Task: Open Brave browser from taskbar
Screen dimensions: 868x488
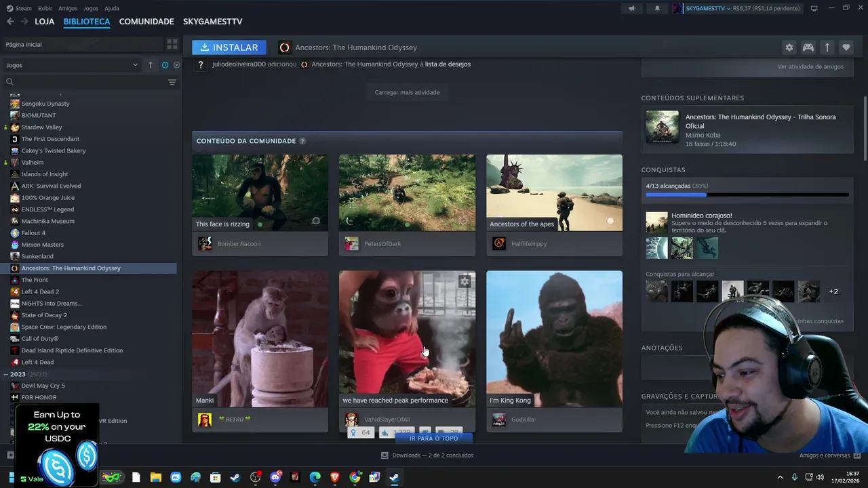Action: coord(335,477)
